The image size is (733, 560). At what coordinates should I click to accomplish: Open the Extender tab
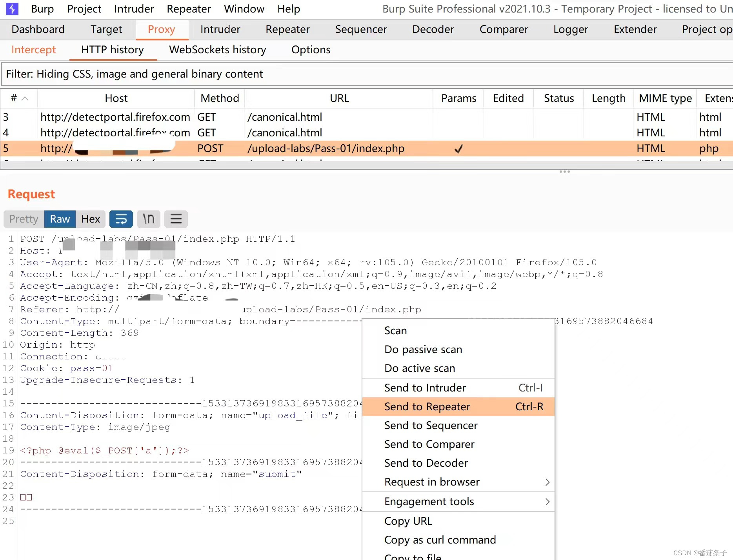[635, 29]
